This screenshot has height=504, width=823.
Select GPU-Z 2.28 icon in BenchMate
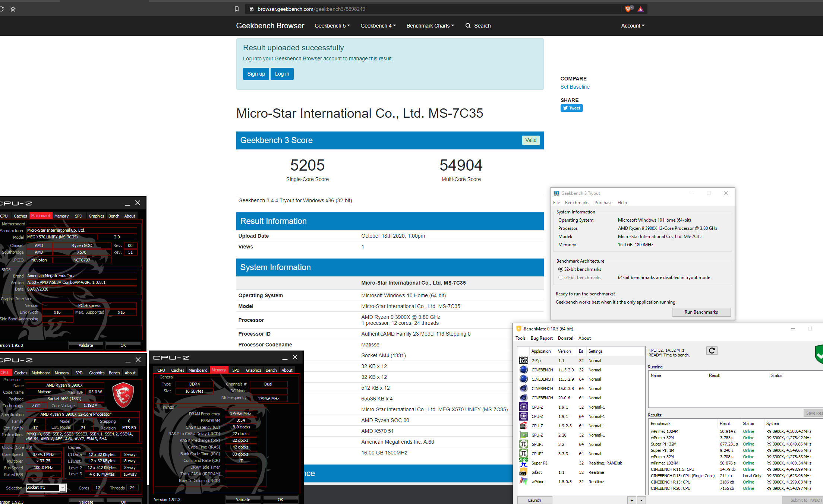click(x=524, y=435)
